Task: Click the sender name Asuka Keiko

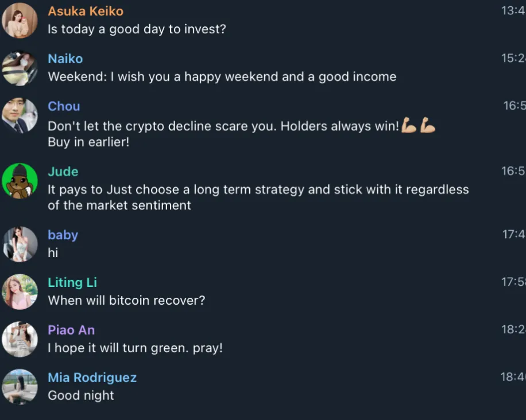Action: (86, 11)
